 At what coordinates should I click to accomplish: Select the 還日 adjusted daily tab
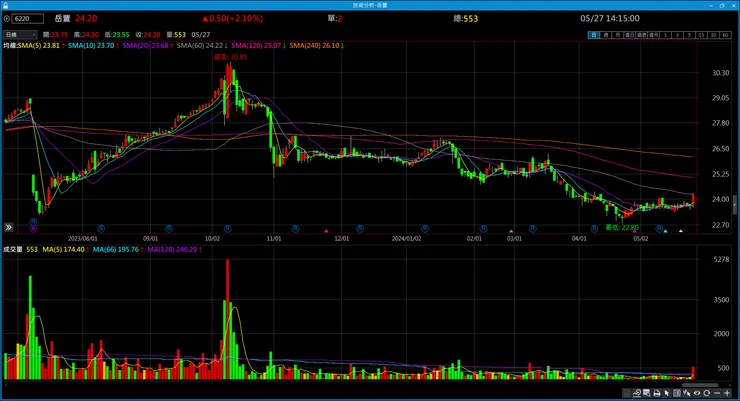pyautogui.click(x=630, y=35)
